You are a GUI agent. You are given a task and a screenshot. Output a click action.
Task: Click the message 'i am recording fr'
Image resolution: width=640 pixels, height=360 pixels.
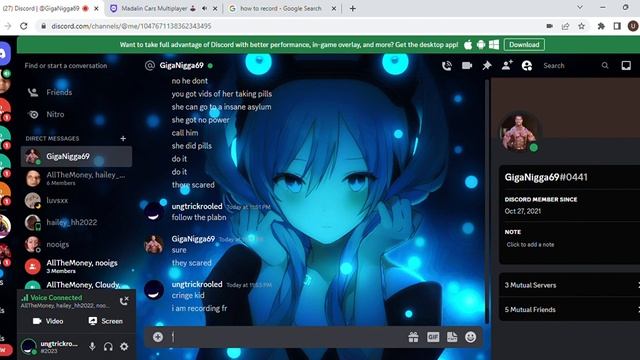199,308
